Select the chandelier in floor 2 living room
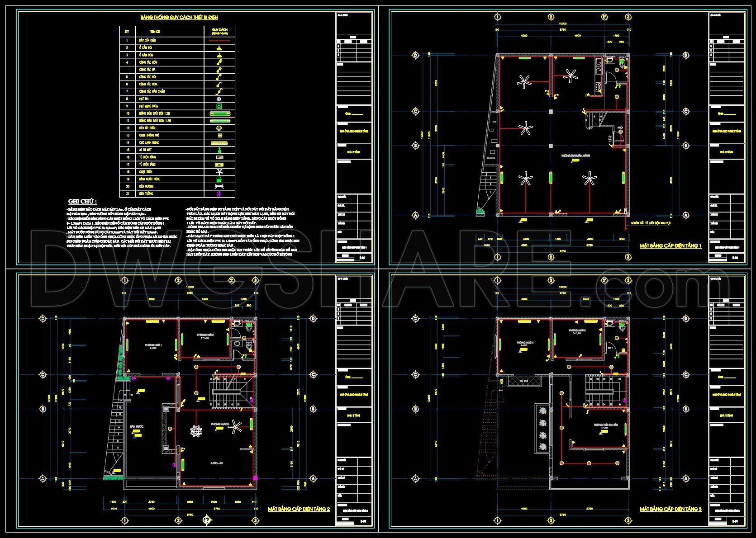 pos(196,432)
